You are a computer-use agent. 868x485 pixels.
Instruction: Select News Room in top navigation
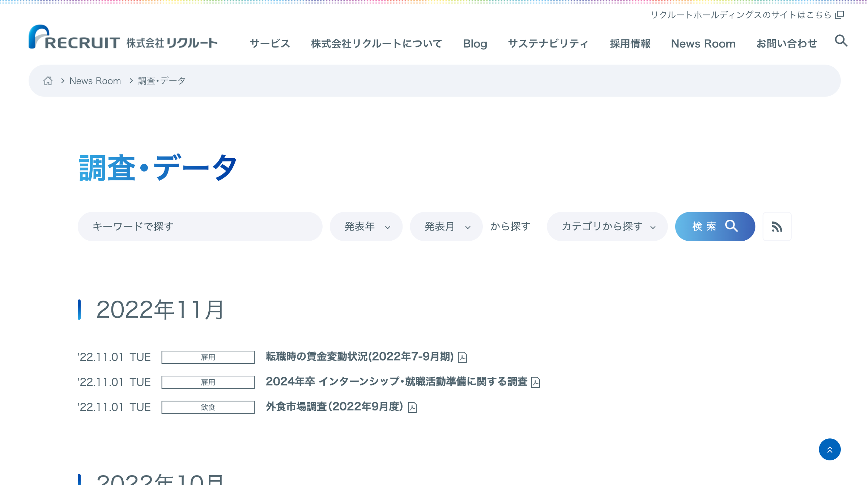point(703,43)
